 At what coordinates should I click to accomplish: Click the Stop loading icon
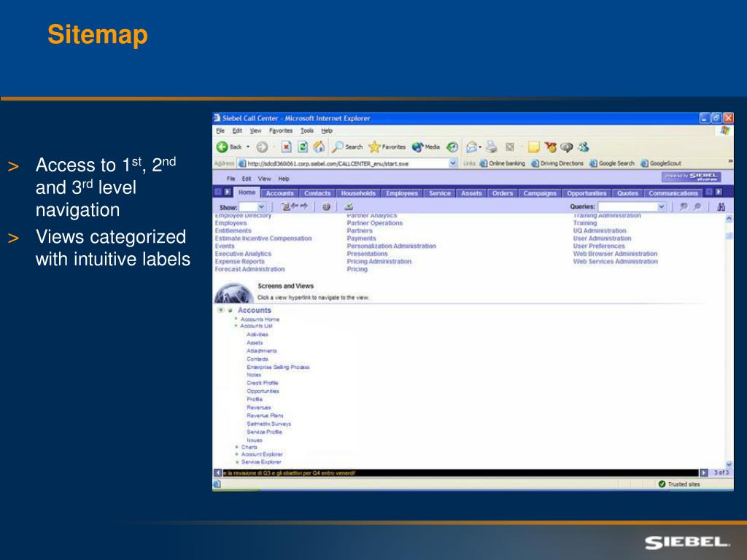point(286,147)
